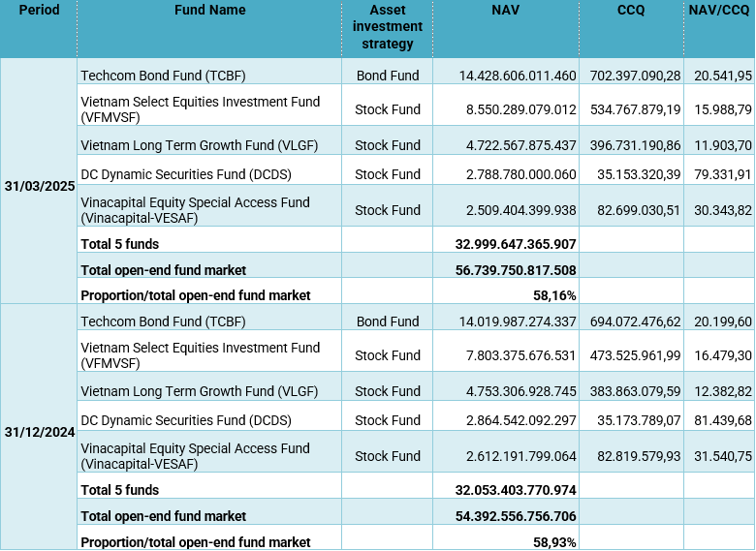Click the Period column header
This screenshot has height=551, width=756.
[39, 11]
